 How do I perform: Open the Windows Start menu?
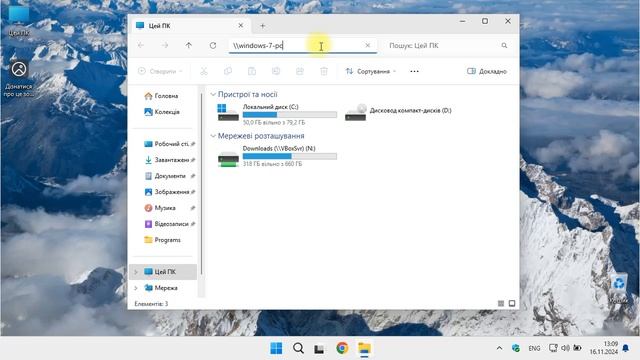276,348
